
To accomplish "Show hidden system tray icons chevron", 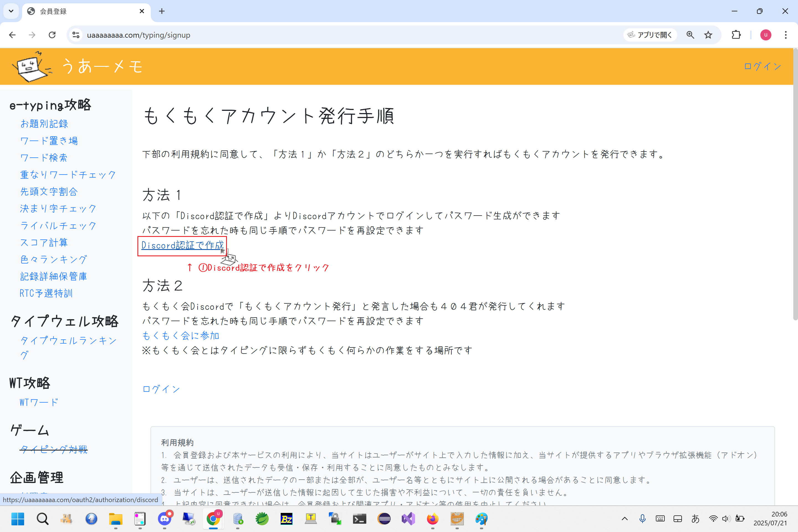I will [625, 519].
